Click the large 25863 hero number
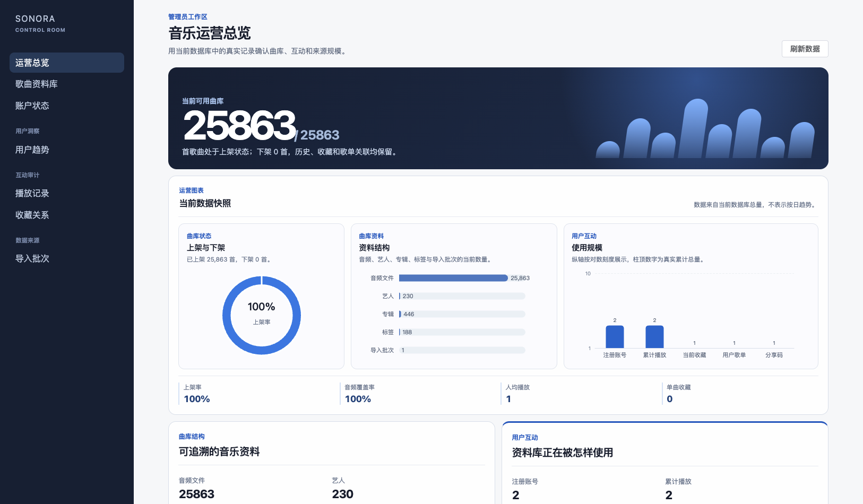 [x=239, y=125]
